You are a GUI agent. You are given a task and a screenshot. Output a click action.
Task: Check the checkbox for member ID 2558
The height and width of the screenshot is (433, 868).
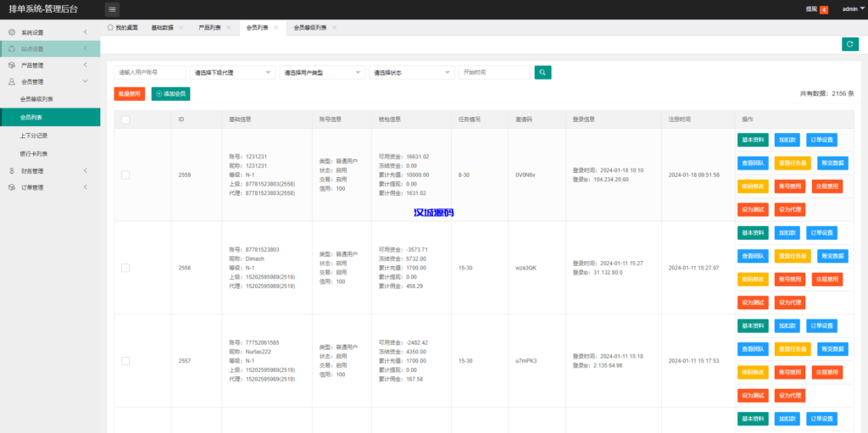pos(125,268)
